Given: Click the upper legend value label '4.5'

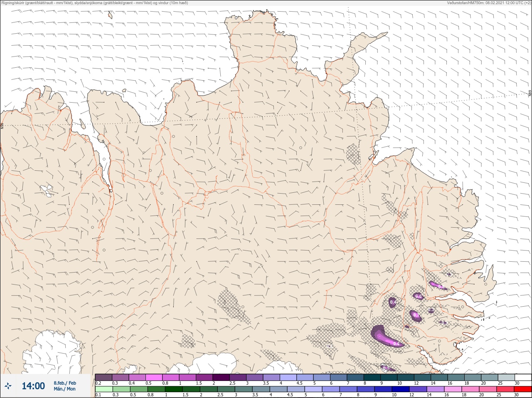Looking at the screenshot, I should [300, 383].
